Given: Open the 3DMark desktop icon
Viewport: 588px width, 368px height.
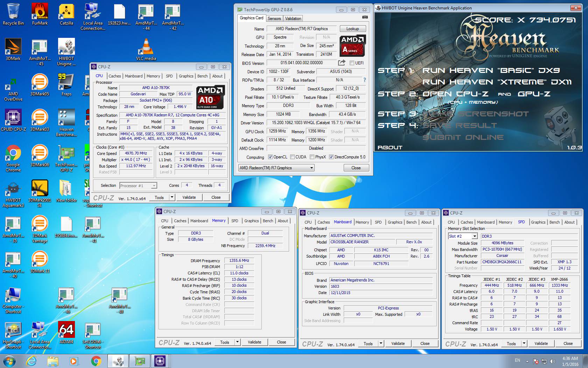Looking at the screenshot, I should pyautogui.click(x=13, y=49).
